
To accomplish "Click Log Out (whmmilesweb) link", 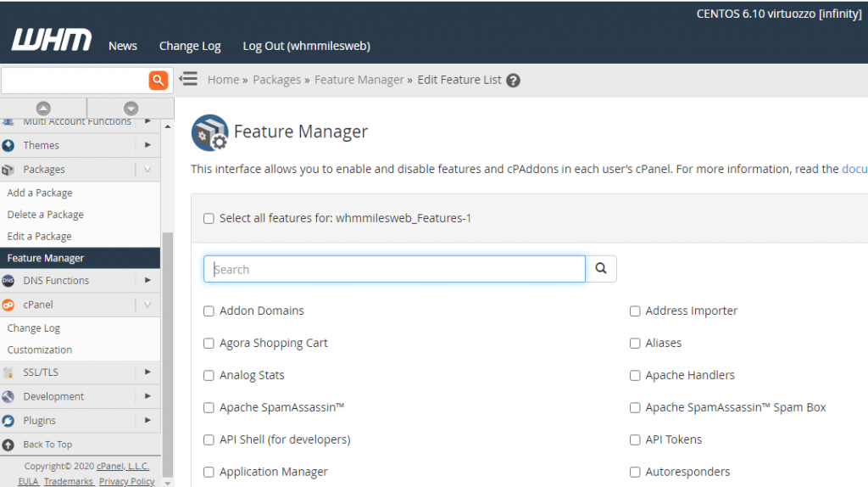I will tap(306, 46).
